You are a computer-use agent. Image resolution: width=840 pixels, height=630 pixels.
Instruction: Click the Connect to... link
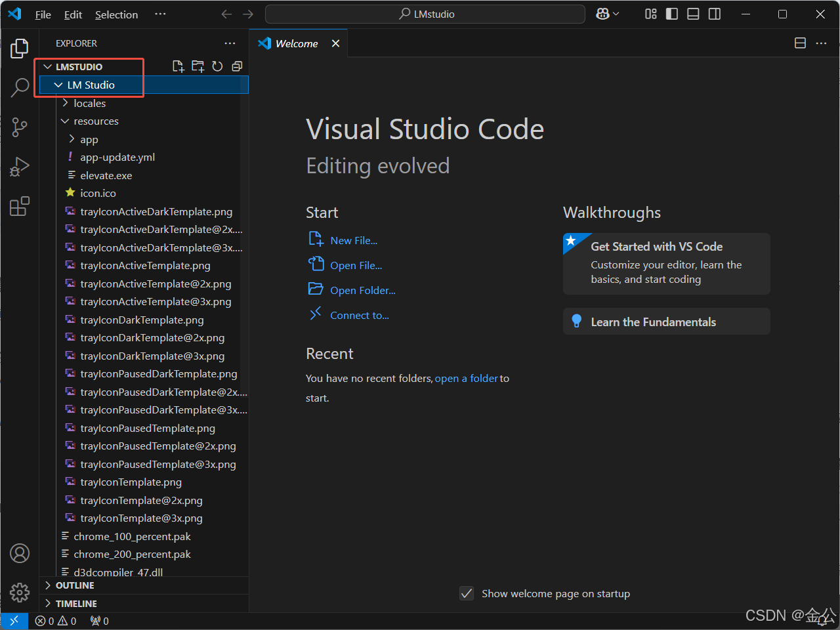tap(359, 315)
